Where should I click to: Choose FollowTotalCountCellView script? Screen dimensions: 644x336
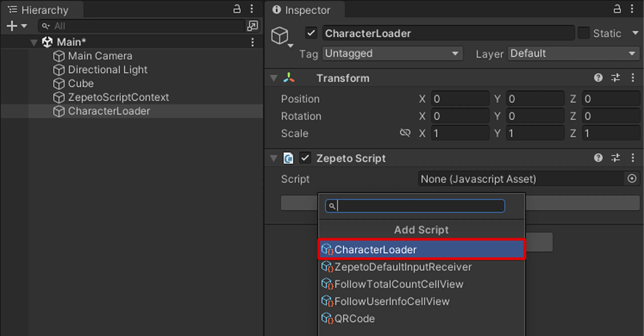[x=422, y=284]
